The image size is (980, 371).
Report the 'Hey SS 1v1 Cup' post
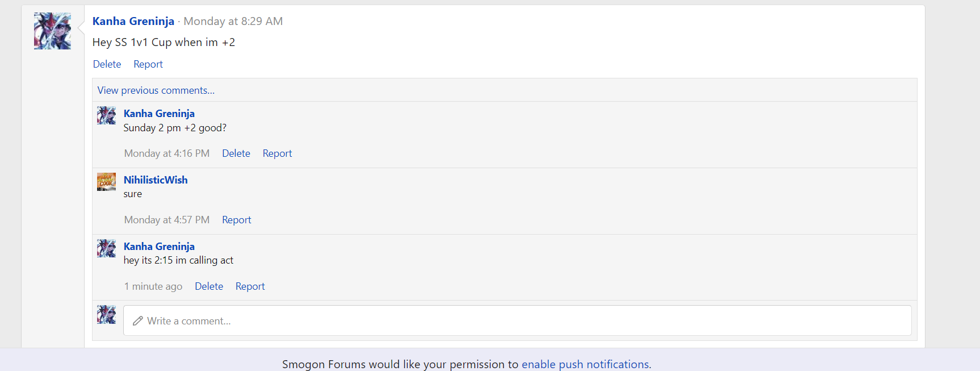click(148, 64)
